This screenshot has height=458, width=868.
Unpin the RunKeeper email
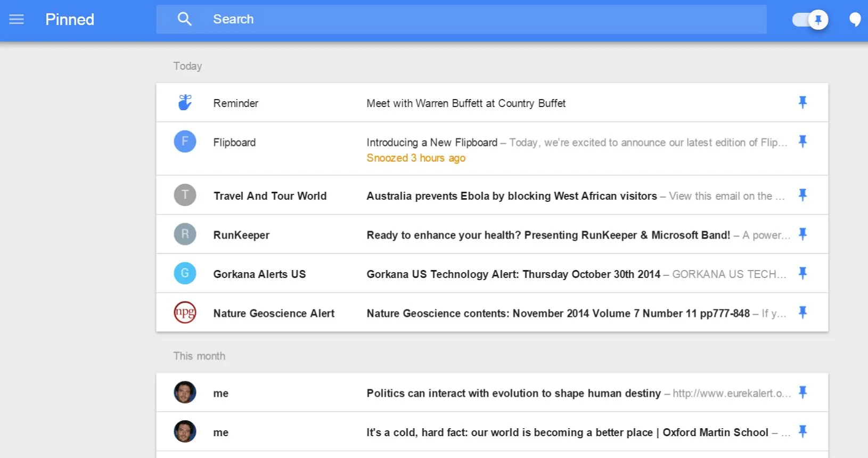803,234
